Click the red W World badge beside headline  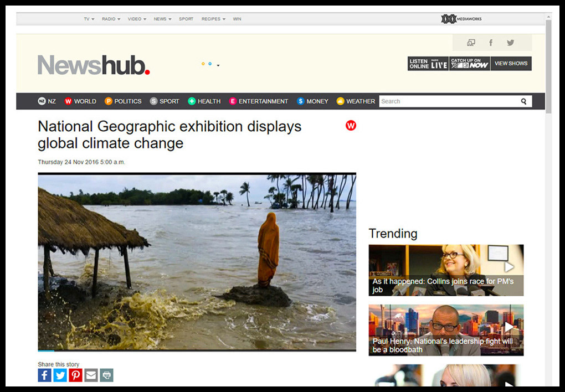(351, 125)
